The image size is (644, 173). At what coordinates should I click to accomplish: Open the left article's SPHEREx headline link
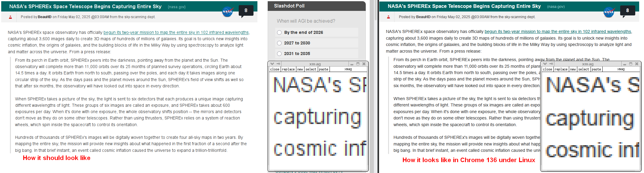[85, 6]
